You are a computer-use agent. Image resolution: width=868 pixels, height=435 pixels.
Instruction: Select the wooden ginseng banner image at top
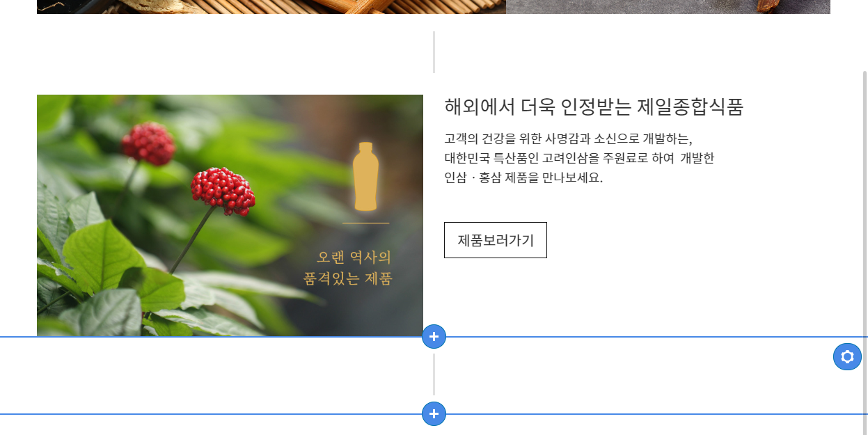click(x=271, y=6)
